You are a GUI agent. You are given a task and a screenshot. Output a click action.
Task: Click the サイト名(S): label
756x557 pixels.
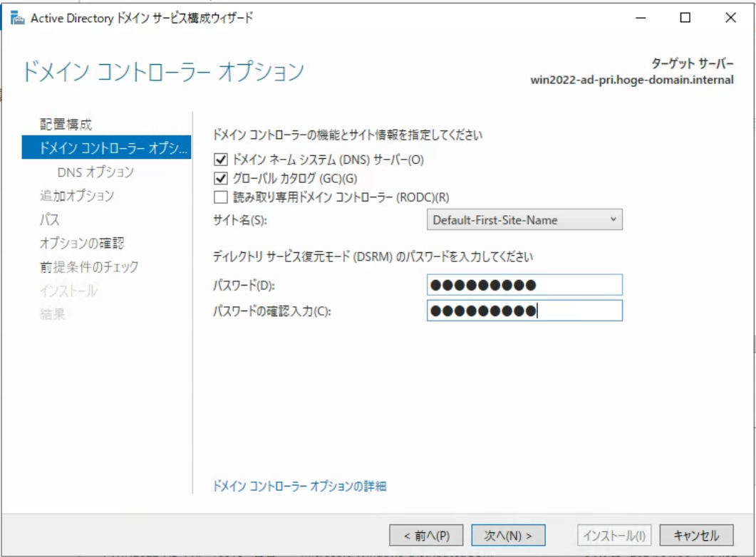tap(240, 220)
